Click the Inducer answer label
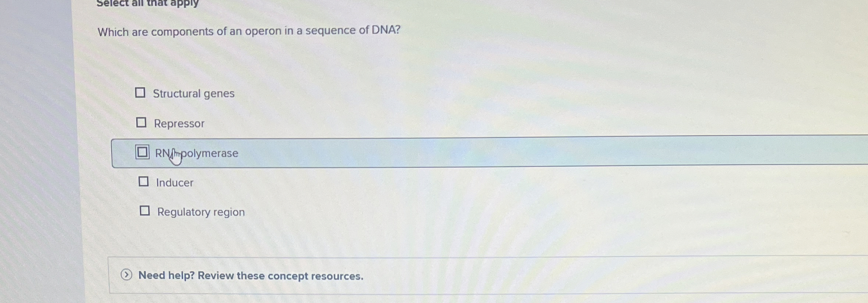 coord(174,182)
